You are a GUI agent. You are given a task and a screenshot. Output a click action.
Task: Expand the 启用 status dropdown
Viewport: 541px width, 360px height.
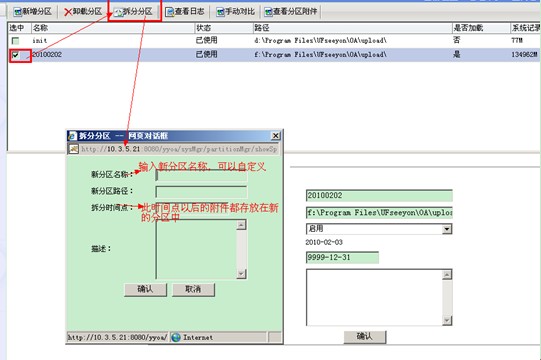coord(447,229)
